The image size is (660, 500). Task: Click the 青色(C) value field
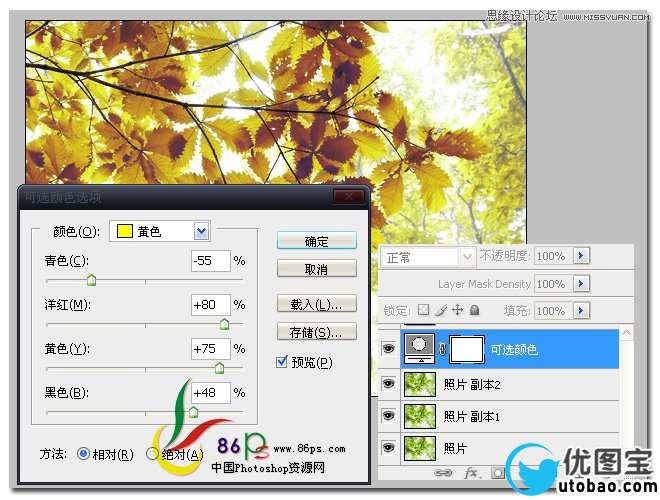[x=210, y=261]
